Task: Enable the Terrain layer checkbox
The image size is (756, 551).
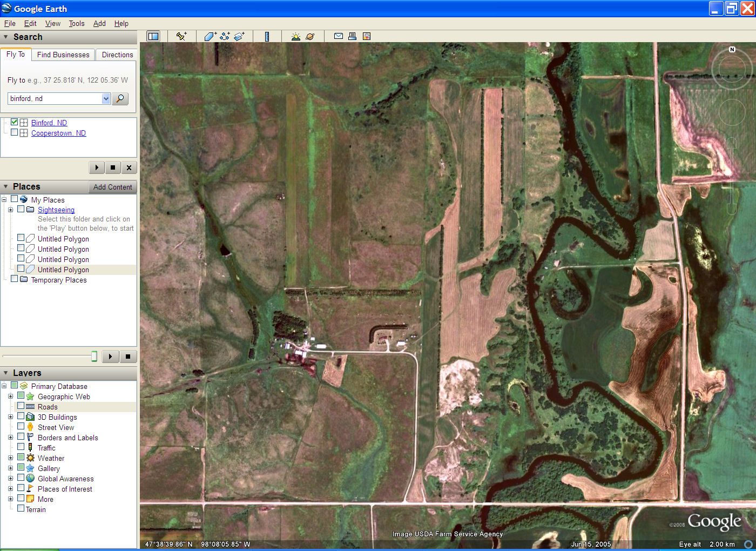Action: [x=21, y=508]
